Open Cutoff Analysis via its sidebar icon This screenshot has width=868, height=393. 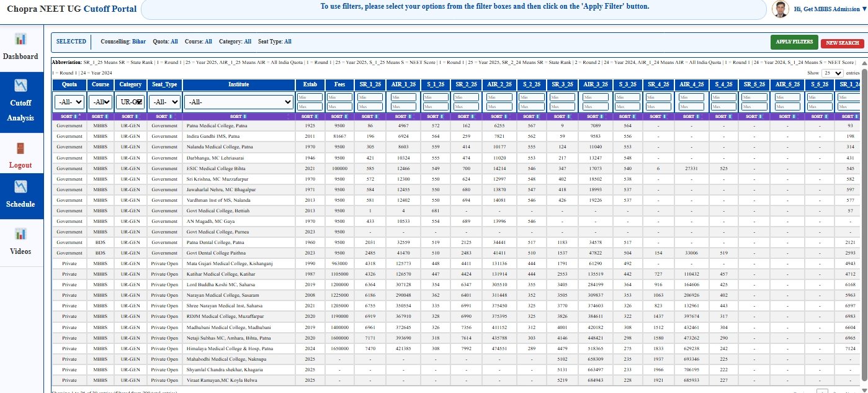pos(21,86)
